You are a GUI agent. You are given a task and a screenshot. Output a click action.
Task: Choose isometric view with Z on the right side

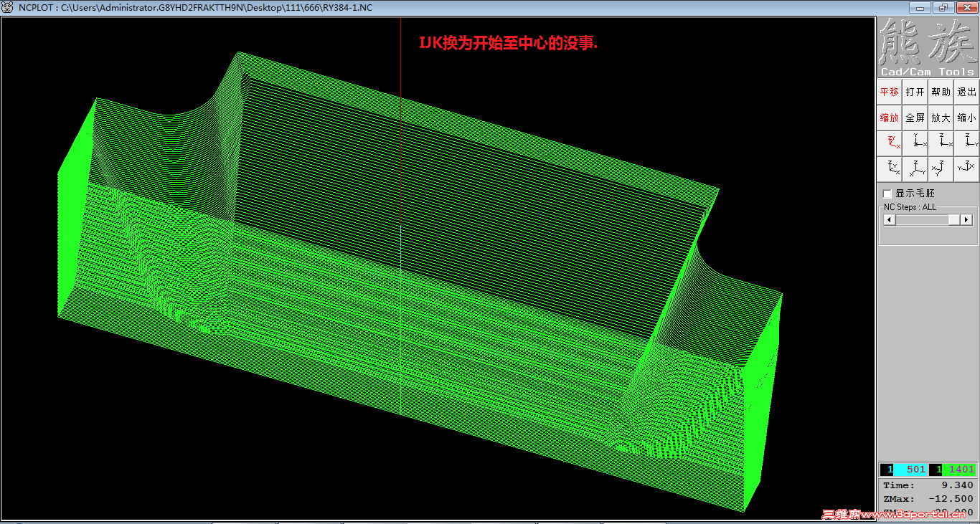tap(941, 169)
